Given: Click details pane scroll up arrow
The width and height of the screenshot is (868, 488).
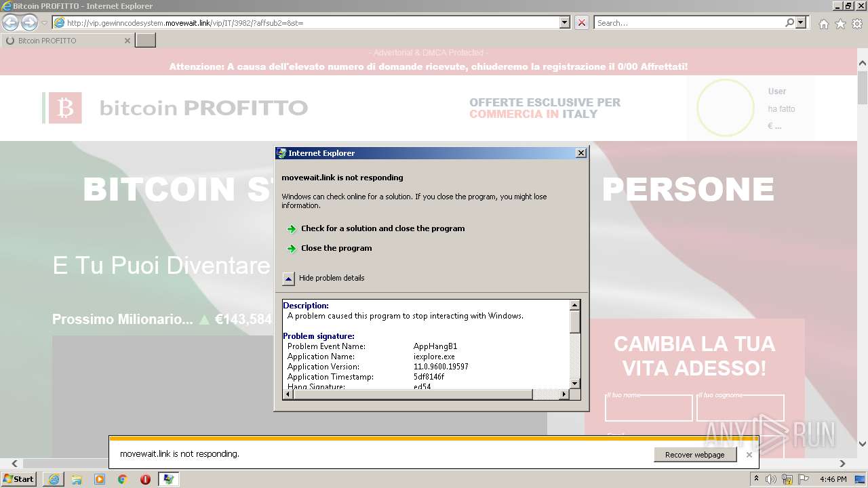Looking at the screenshot, I should point(575,306).
